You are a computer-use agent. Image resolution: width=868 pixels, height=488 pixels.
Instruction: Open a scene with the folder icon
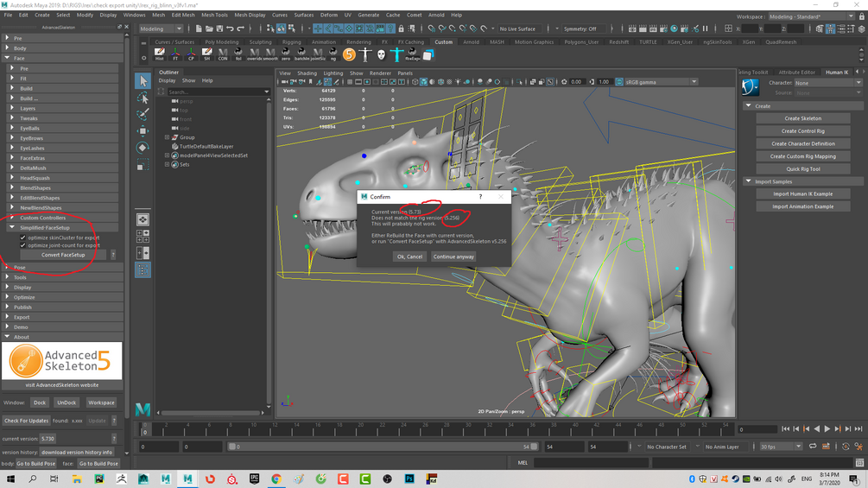(x=209, y=29)
